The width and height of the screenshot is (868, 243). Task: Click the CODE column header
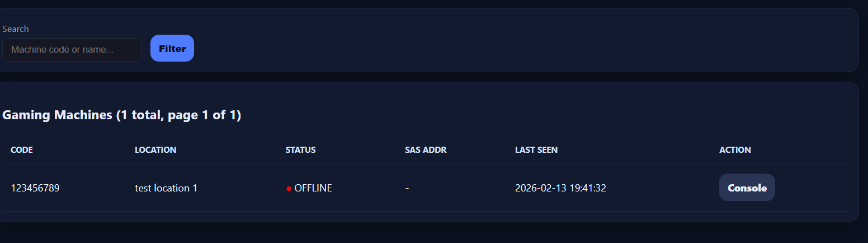tap(22, 150)
